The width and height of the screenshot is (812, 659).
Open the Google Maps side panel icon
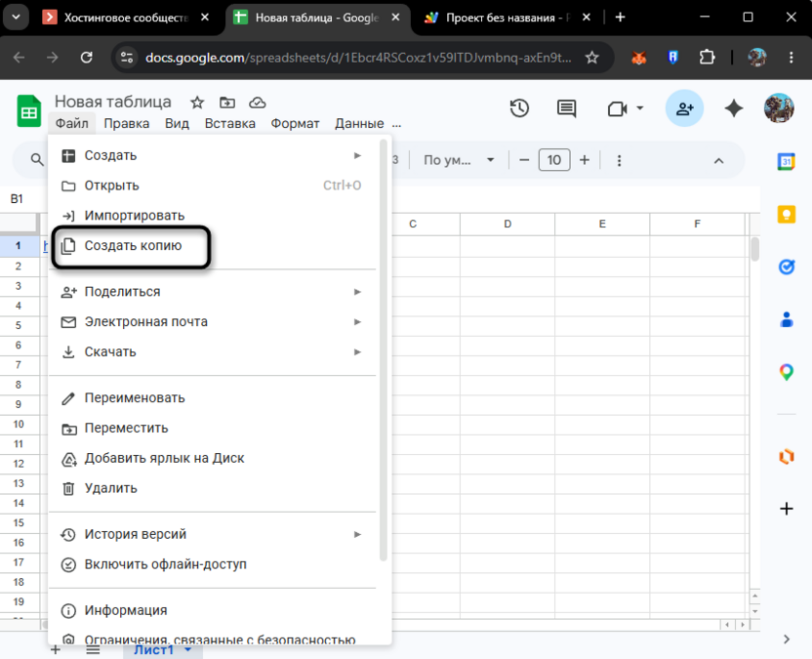click(x=786, y=372)
